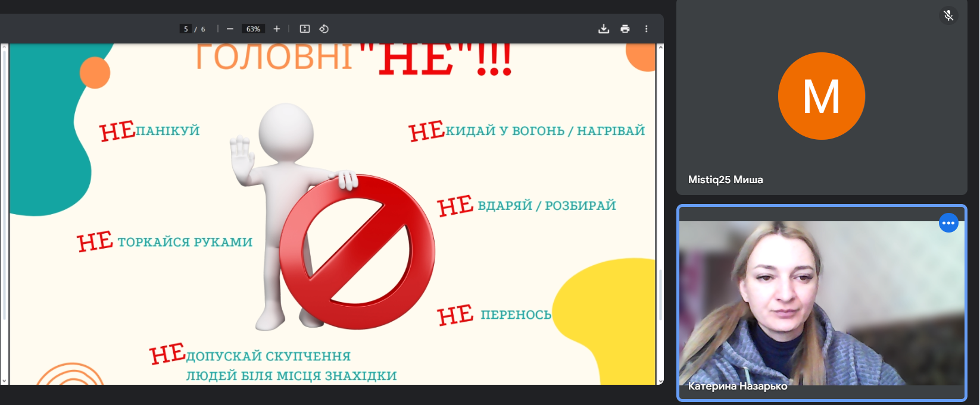Image resolution: width=980 pixels, height=405 pixels.
Task: Click the page number field showing 5
Action: [186, 29]
